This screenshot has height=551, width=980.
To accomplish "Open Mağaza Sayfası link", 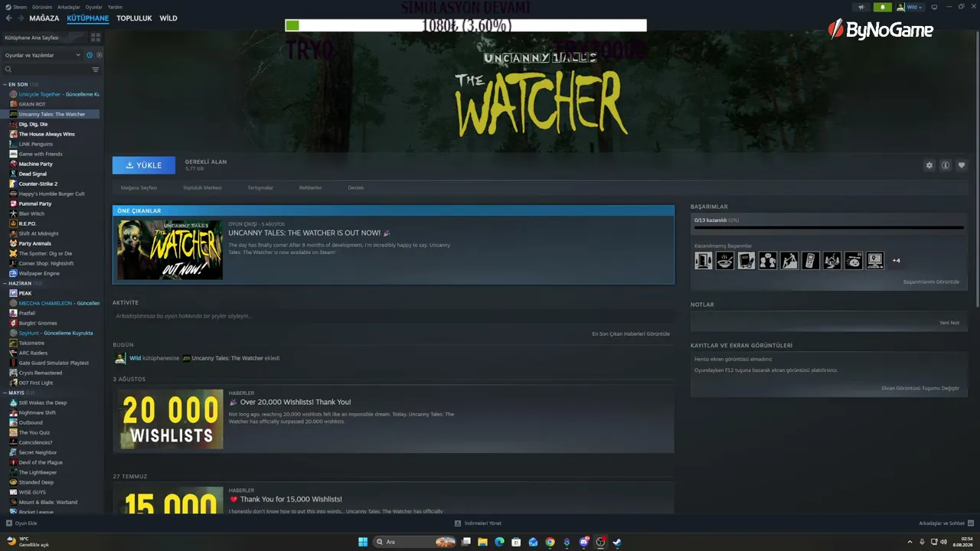I will click(139, 187).
